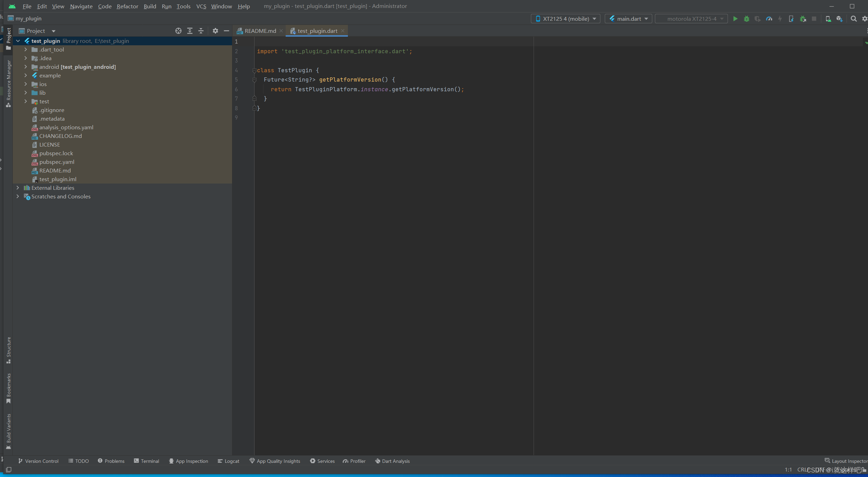Screen dimensions: 868x477
Task: Toggle the Build Variants sidebar button
Action: [9, 431]
